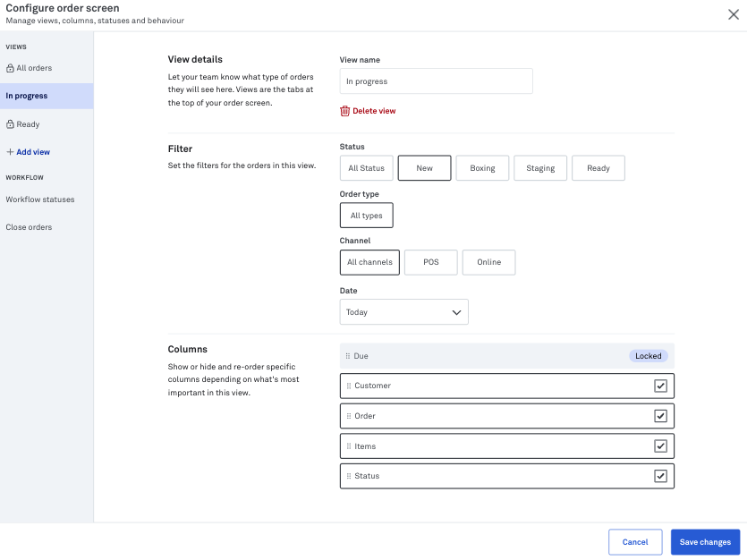Open Workflow statuses settings
The height and width of the screenshot is (560, 747).
pyautogui.click(x=40, y=199)
